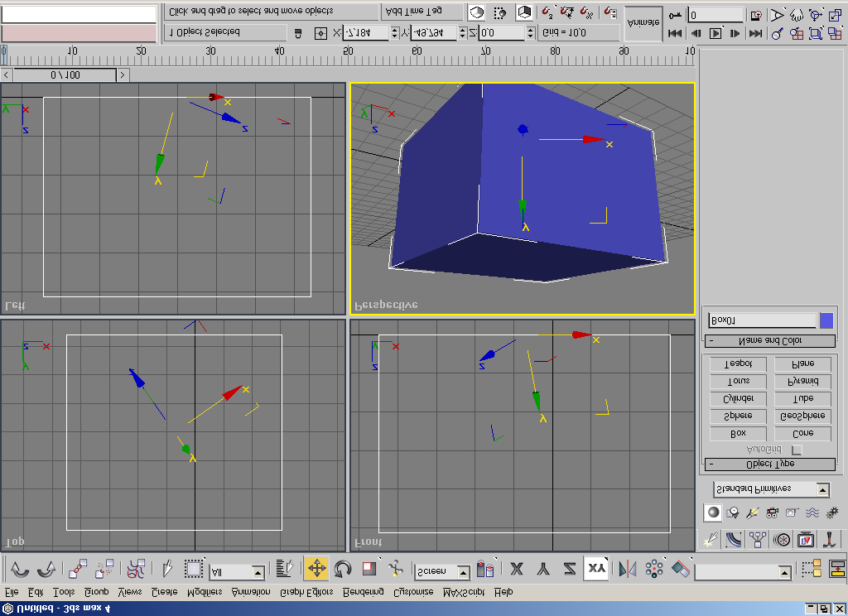Pick the Bind to Space Warp tool
Image resolution: width=848 pixels, height=616 pixels.
[136, 569]
